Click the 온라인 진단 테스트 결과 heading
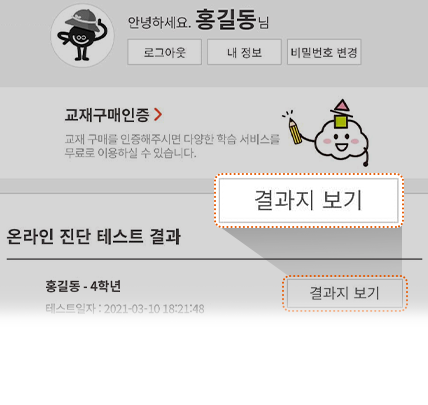This screenshot has height=405, width=428. pos(94,237)
